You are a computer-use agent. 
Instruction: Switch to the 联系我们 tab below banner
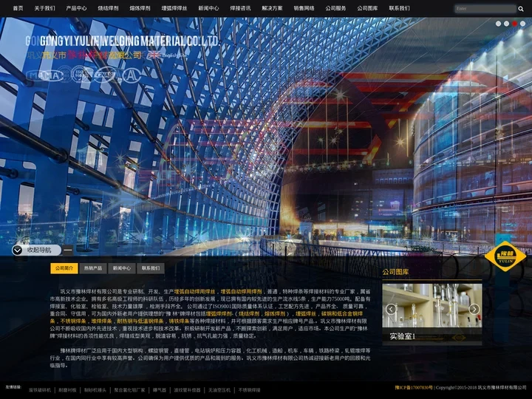[151, 268]
